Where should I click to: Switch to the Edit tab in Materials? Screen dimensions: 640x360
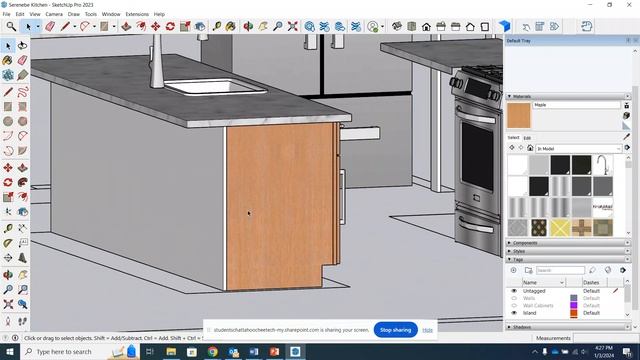click(x=527, y=138)
